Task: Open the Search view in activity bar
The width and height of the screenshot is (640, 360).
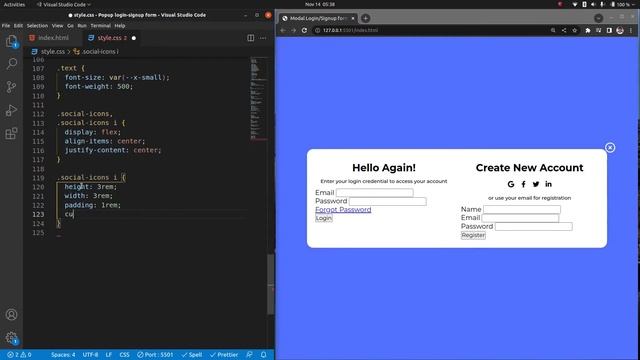Action: click(11, 64)
